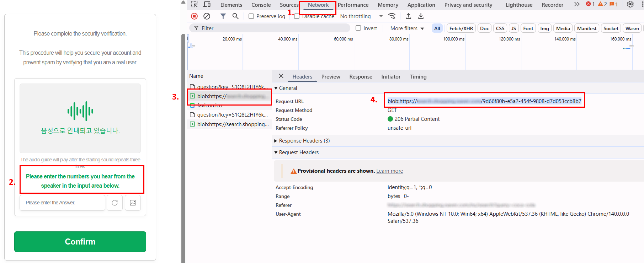Viewport: 644px width, 263px height.
Task: Stop recording network log
Action: click(x=194, y=16)
